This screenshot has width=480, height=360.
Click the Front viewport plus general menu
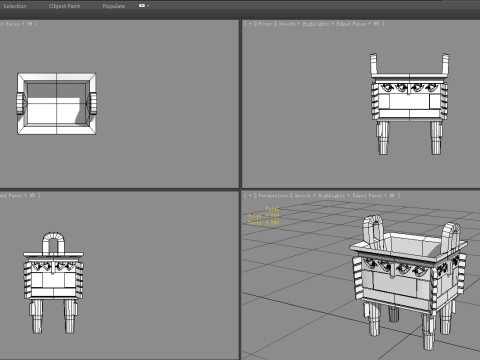coord(250,24)
